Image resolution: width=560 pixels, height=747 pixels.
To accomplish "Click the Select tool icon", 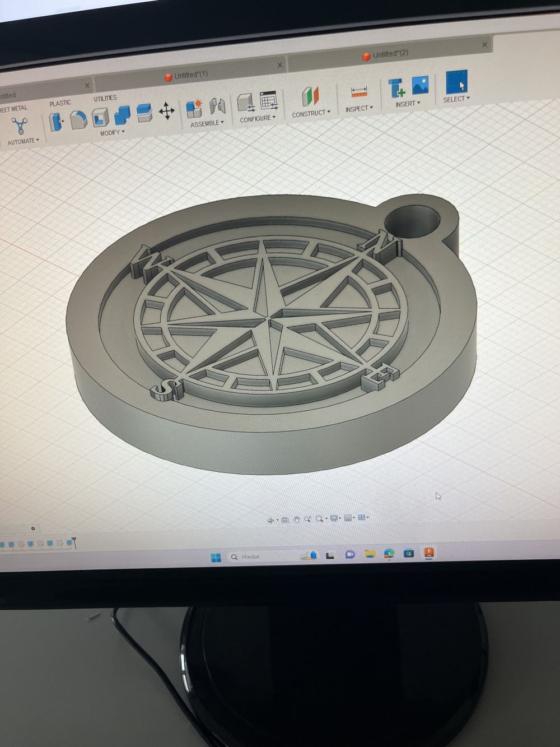I will coord(456,82).
